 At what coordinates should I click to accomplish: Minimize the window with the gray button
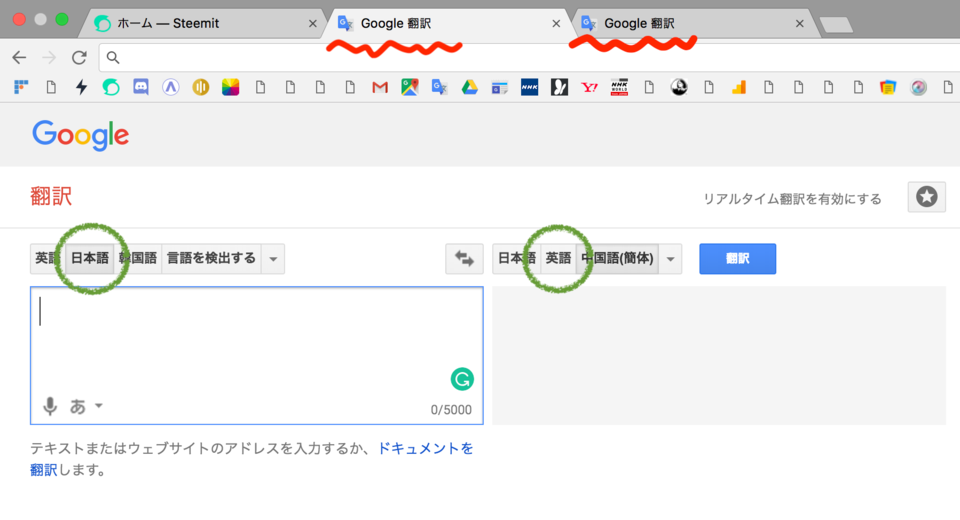(41, 20)
